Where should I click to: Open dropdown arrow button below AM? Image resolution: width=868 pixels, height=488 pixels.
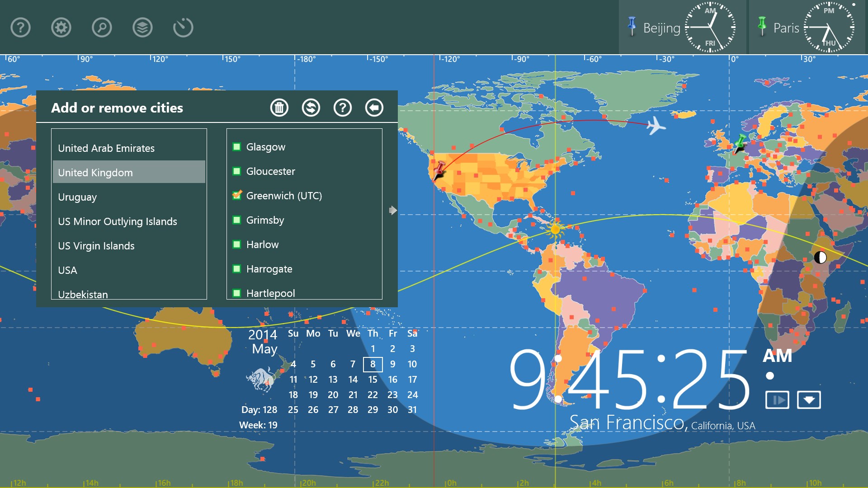[809, 400]
